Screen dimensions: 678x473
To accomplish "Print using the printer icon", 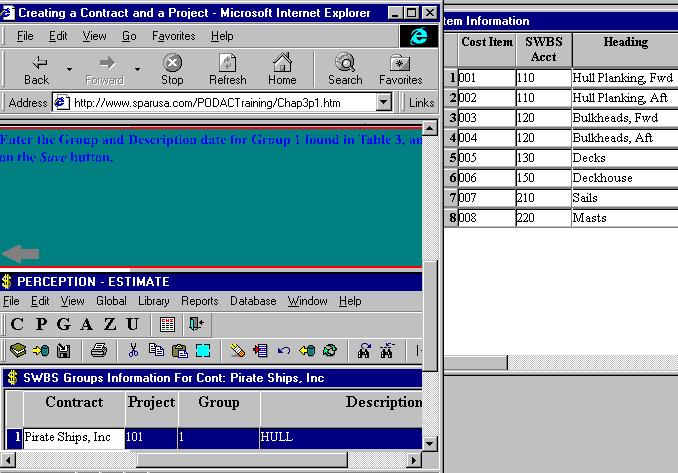I will (99, 351).
